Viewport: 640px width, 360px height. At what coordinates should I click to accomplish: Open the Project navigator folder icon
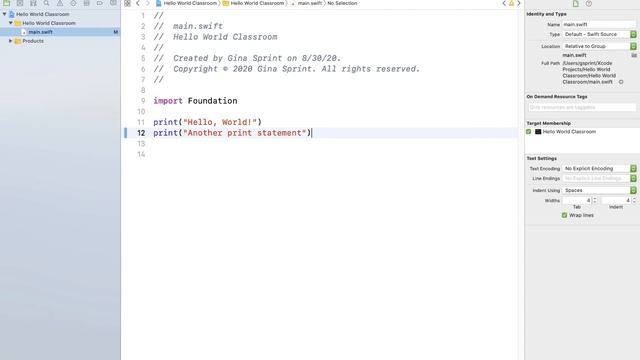[7, 3]
